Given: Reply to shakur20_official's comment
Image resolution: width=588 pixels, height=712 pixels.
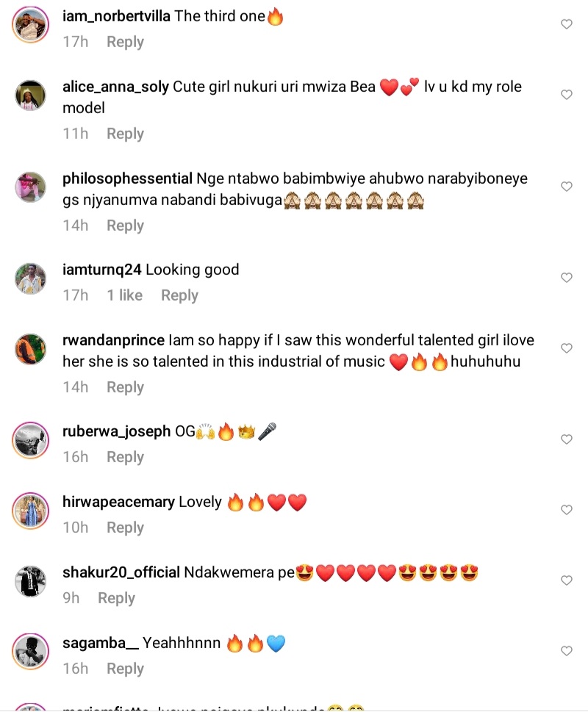Looking at the screenshot, I should point(116,598).
